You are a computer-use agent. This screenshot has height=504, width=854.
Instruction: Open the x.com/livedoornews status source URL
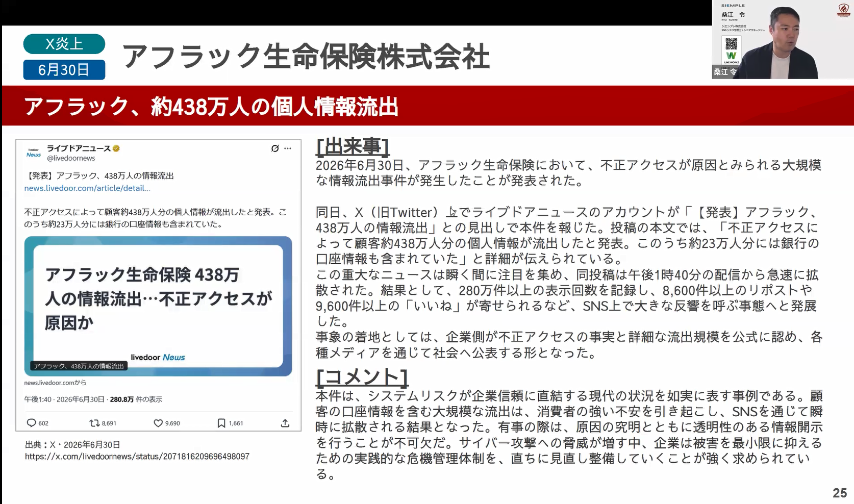(x=137, y=457)
